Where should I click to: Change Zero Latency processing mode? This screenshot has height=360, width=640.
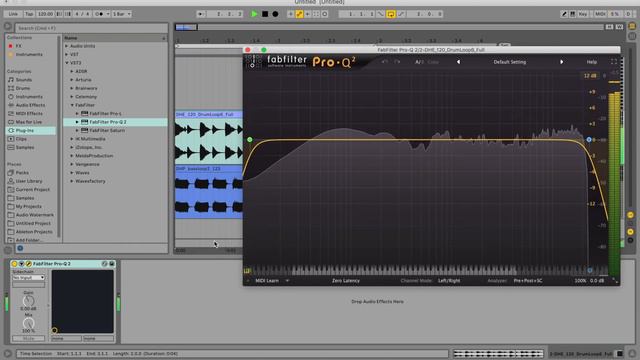346,281
